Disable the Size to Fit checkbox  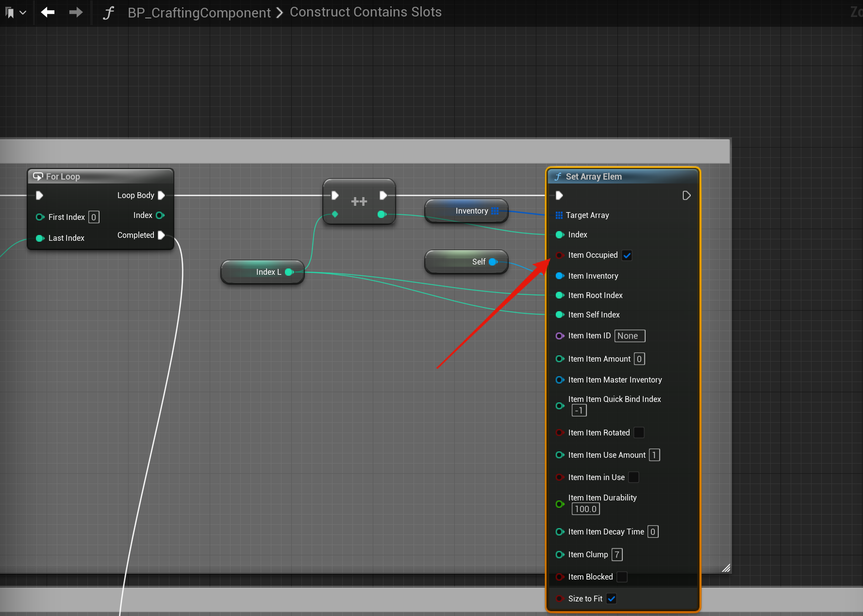pyautogui.click(x=611, y=599)
